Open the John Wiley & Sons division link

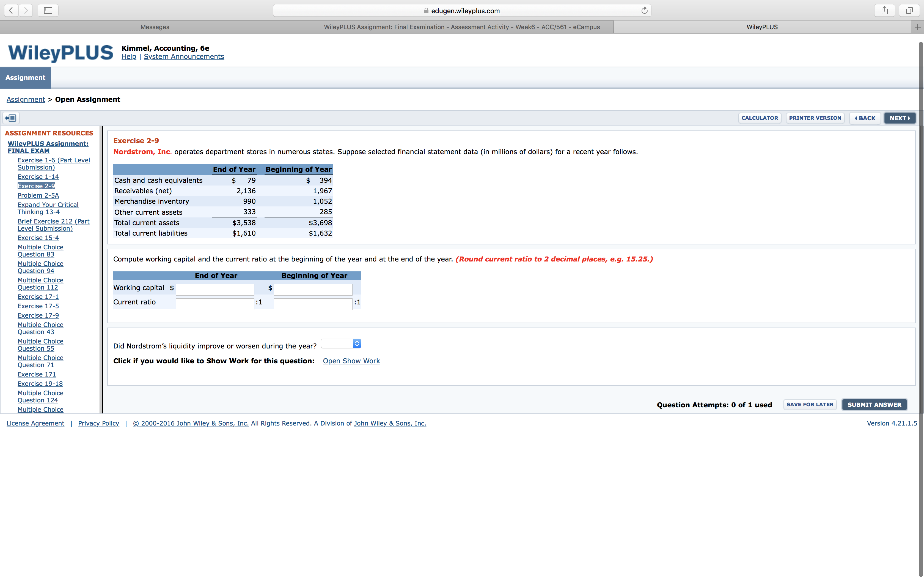pos(390,423)
